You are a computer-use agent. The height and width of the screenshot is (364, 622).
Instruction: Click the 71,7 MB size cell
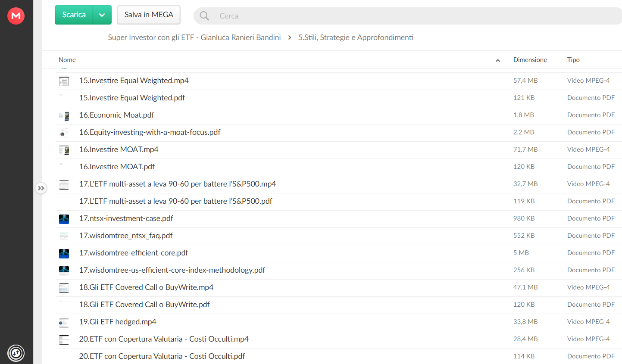tap(525, 149)
